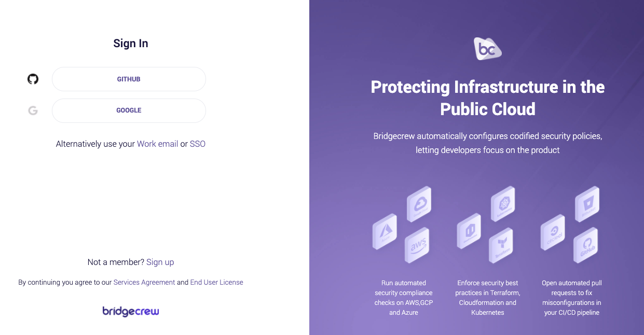Click the Terraform tile icon
644x335 pixels.
tap(501, 245)
